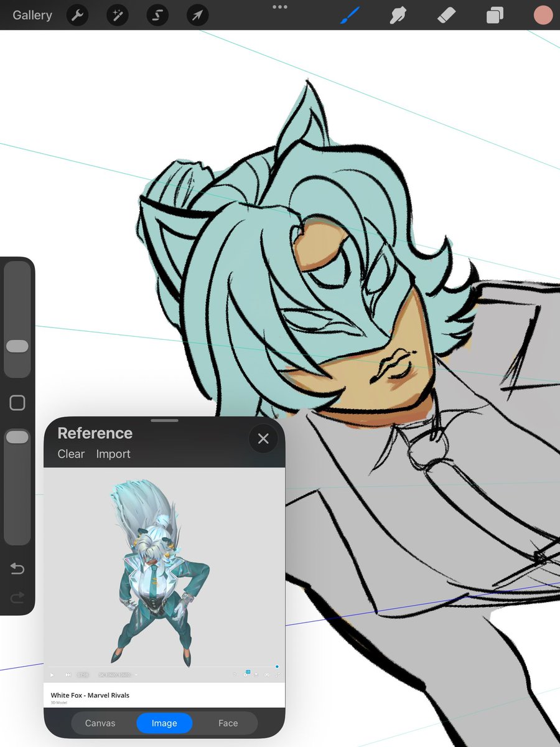Viewport: 560px width, 747px height.
Task: Undo the last stroke
Action: pos(17,568)
